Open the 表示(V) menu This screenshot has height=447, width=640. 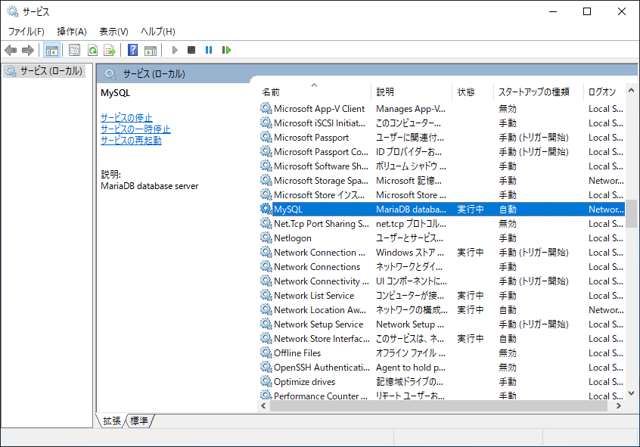(113, 31)
